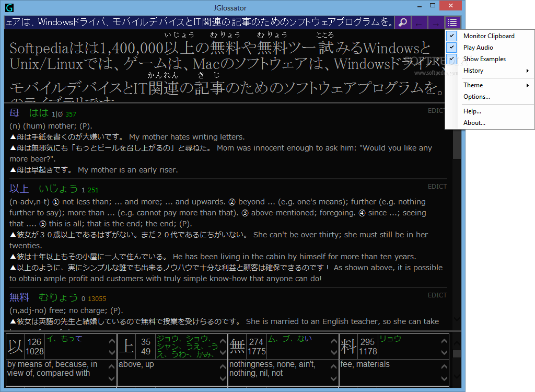The height and width of the screenshot is (392, 535).
Task: Click the '(n) (hum) mother' definition
Action: point(51,126)
